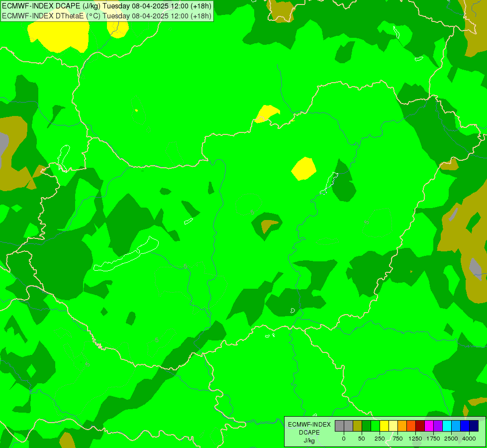Click the legend value 750
Screen dimensions: 487x448
(397, 439)
